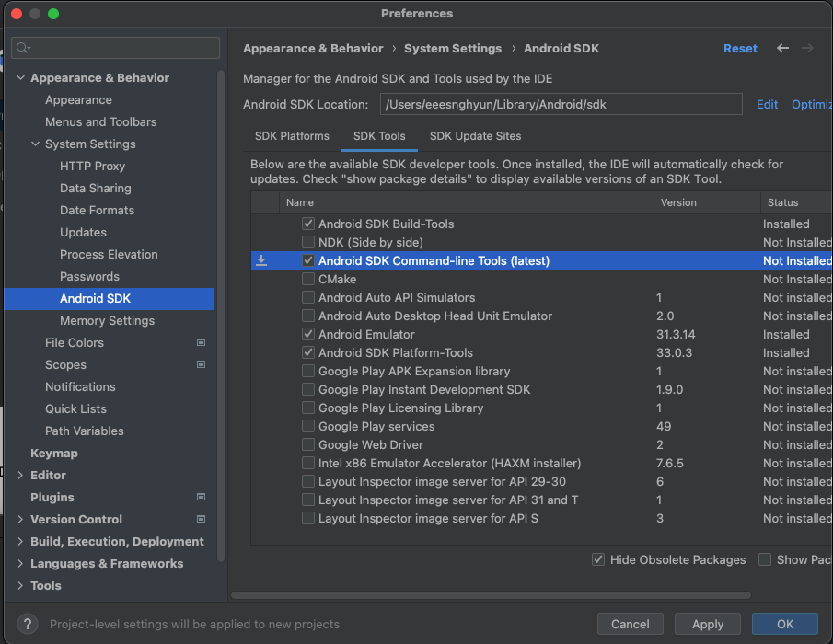This screenshot has height=644, width=833.
Task: Click the forward arrow navigation icon
Action: [x=807, y=49]
